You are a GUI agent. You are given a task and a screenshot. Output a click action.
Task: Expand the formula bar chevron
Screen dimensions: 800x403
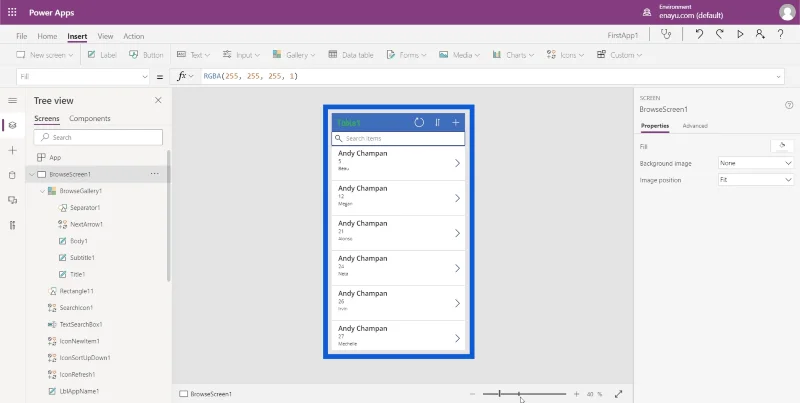pyautogui.click(x=779, y=77)
